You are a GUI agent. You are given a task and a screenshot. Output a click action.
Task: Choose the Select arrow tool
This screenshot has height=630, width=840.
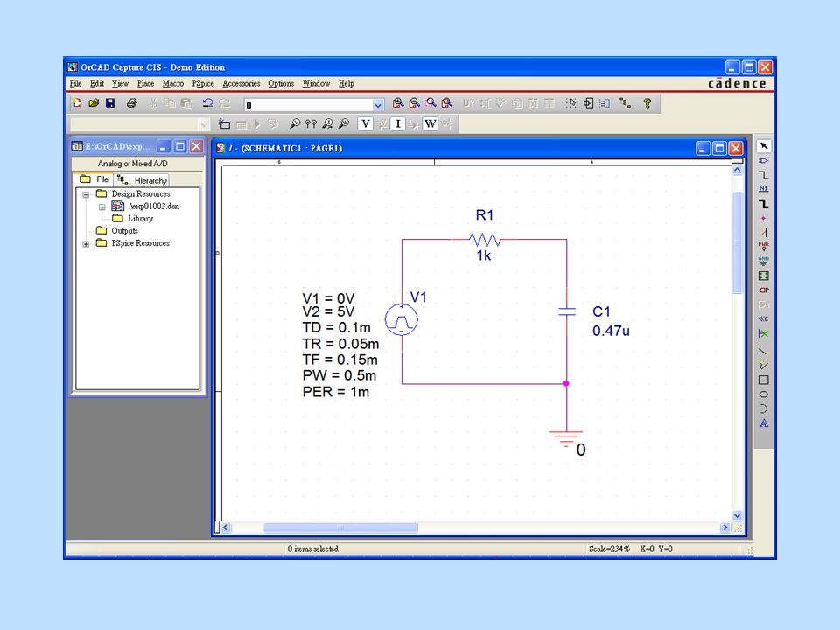763,146
